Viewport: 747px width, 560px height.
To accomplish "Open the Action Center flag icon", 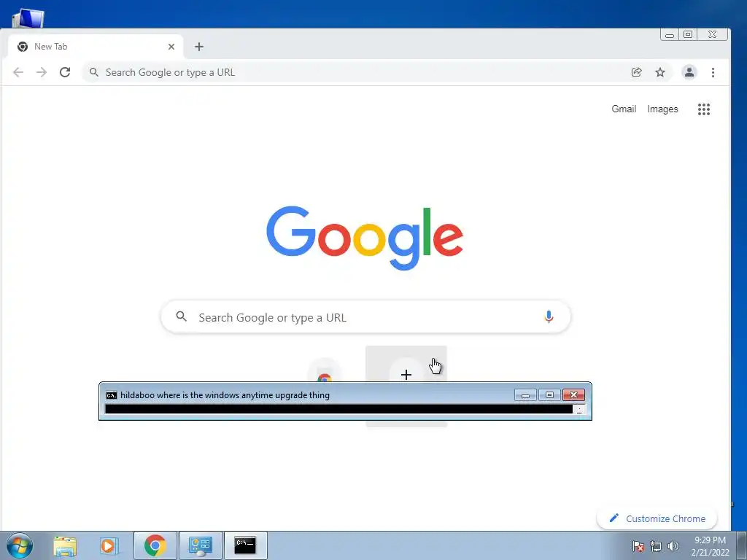I will (638, 546).
